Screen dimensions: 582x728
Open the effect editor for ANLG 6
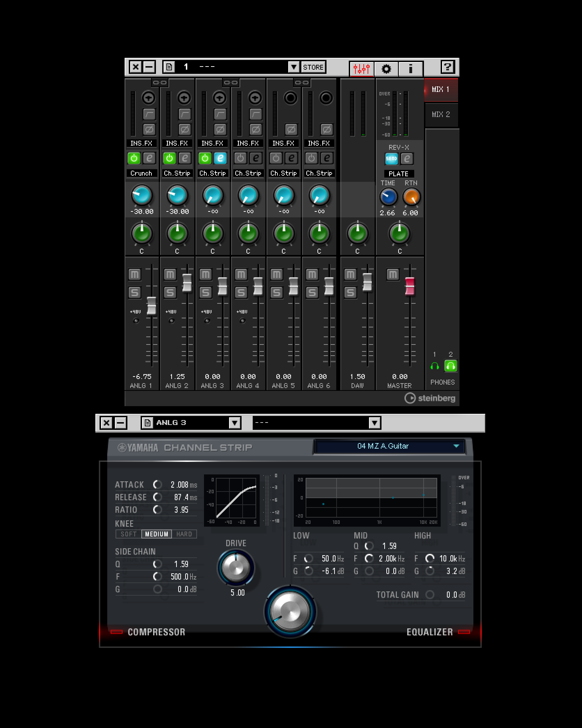coord(327,158)
